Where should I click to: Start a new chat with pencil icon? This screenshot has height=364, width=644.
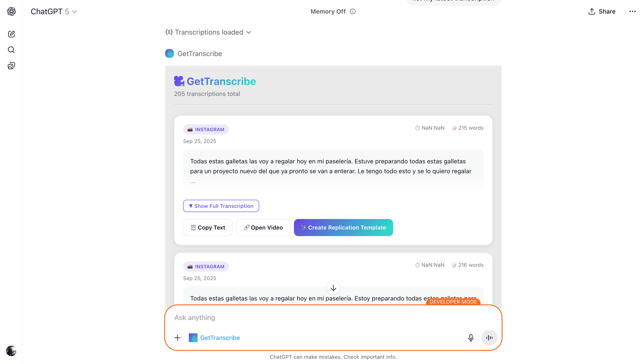[11, 34]
